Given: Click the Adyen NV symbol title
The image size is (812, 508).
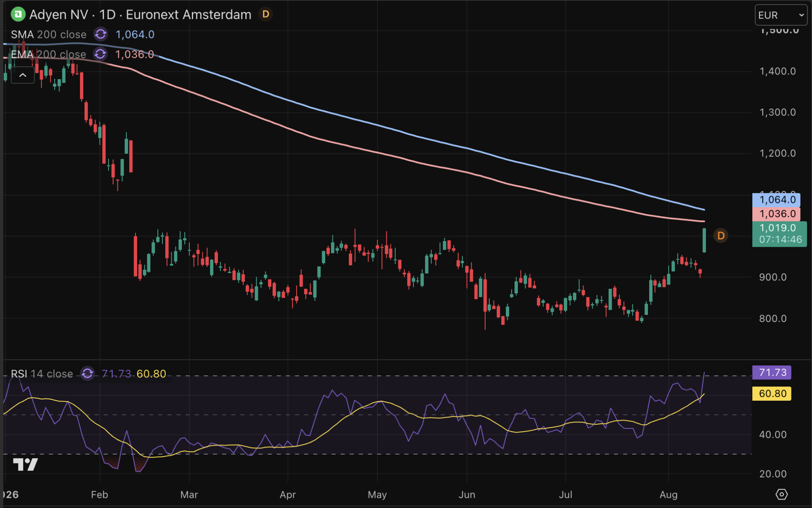Looking at the screenshot, I should pos(58,15).
